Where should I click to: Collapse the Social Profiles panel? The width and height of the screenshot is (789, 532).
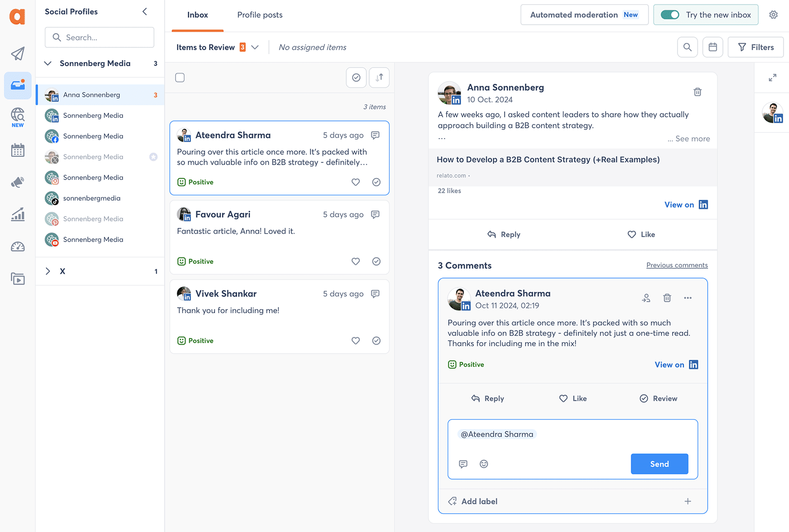(x=144, y=11)
